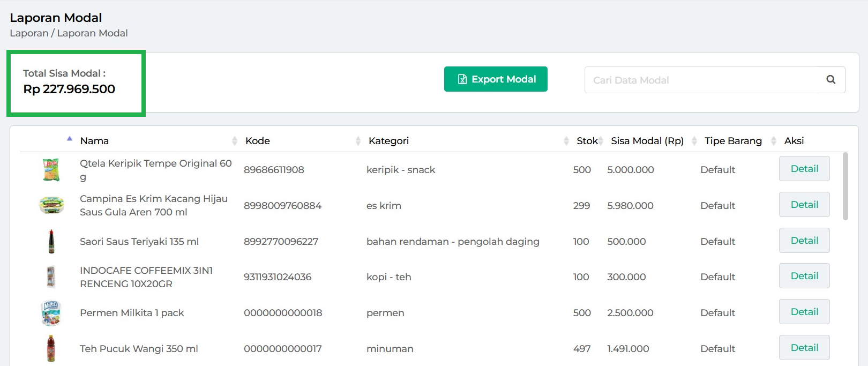The image size is (868, 366).
Task: Click the search magnifier icon
Action: 830,80
